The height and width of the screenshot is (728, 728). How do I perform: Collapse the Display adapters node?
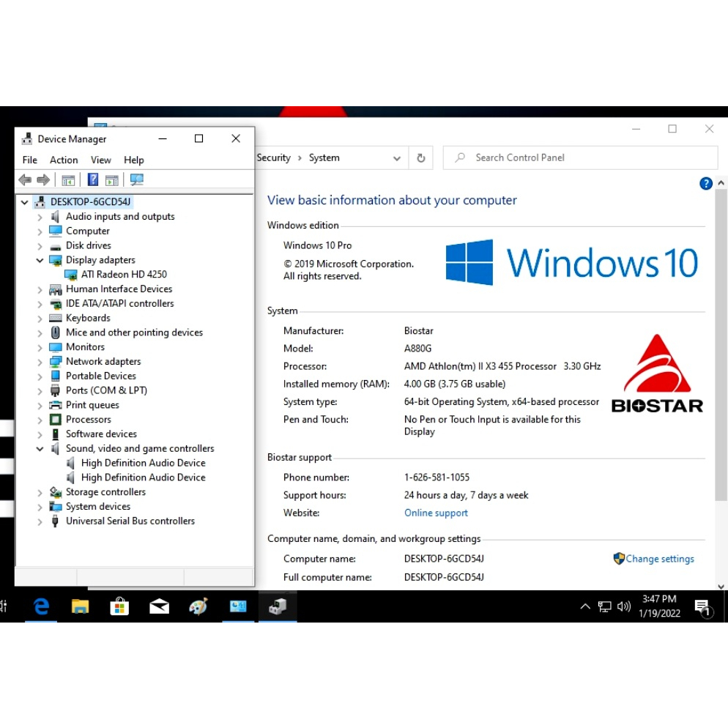(x=40, y=260)
